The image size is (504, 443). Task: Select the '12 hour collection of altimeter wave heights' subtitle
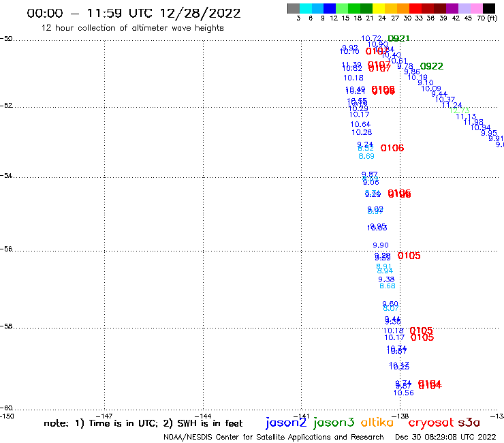pos(132,28)
